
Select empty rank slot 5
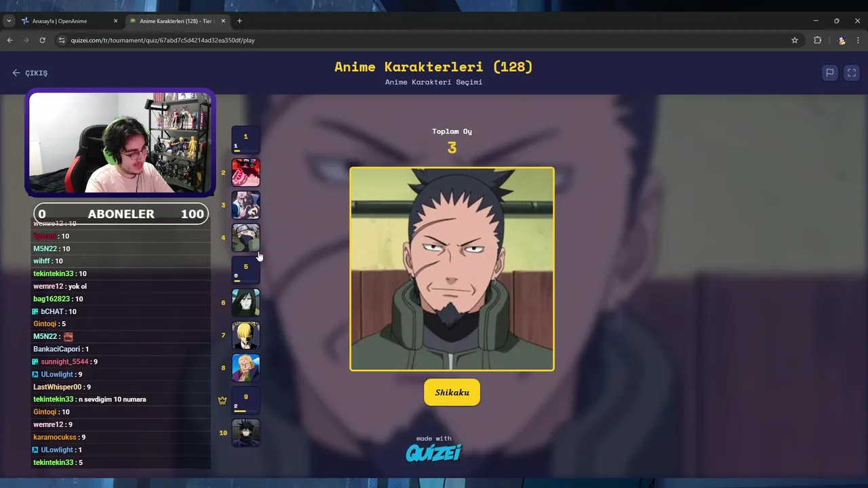coord(245,270)
